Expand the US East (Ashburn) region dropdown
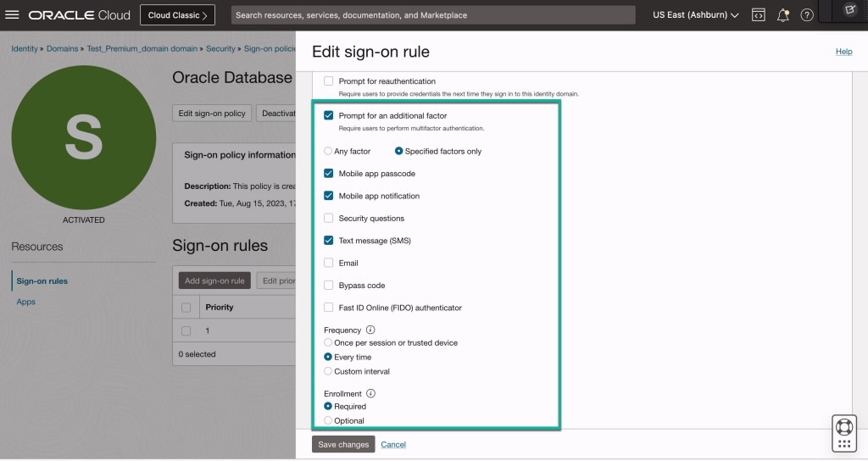This screenshot has width=868, height=461. point(695,15)
